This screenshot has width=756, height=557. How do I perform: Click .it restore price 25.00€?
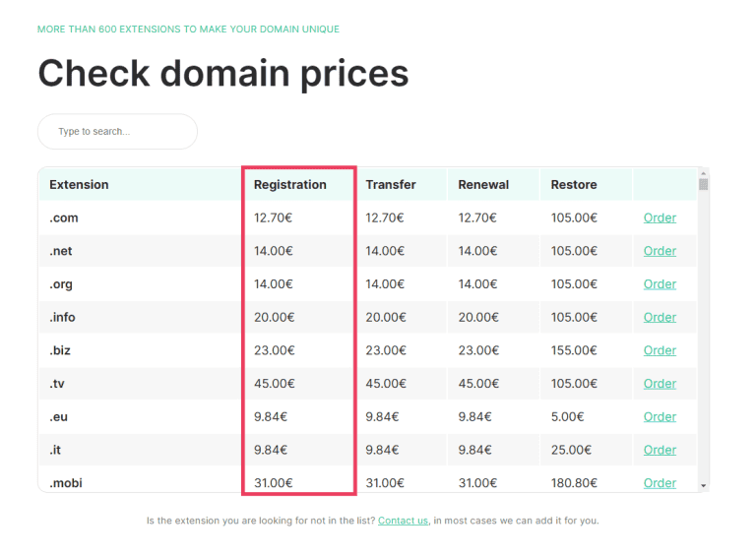[571, 450]
